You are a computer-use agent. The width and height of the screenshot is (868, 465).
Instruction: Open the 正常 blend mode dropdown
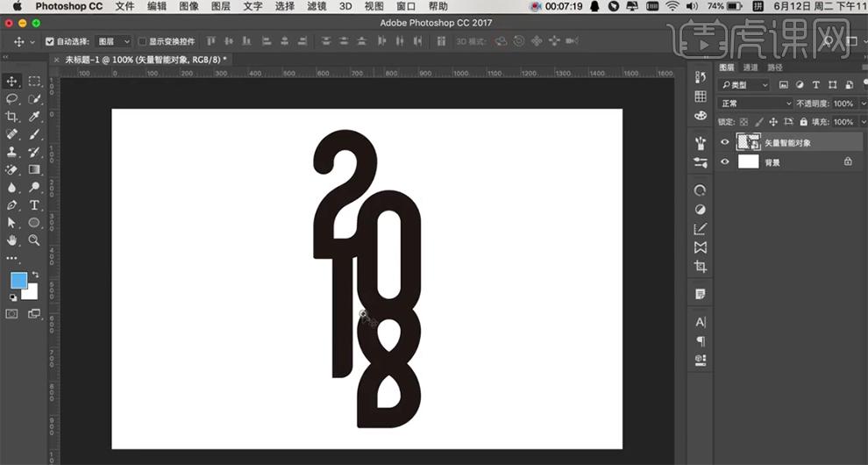(755, 104)
